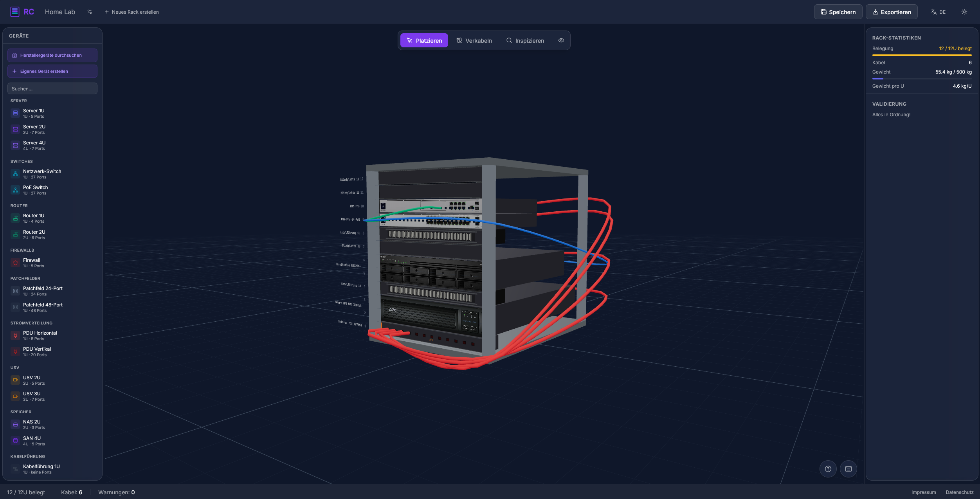Open the keyboard shortcuts icon
This screenshot has width=980, height=499.
[x=848, y=469]
